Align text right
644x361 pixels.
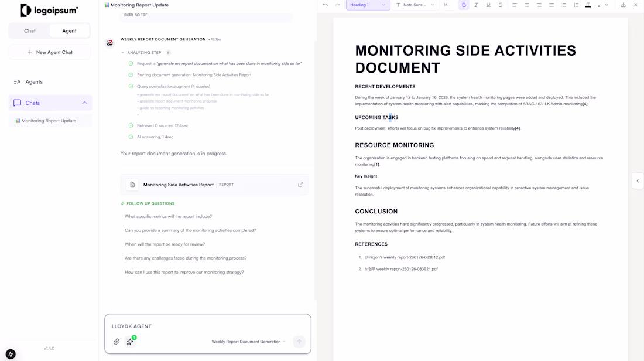[539, 5]
